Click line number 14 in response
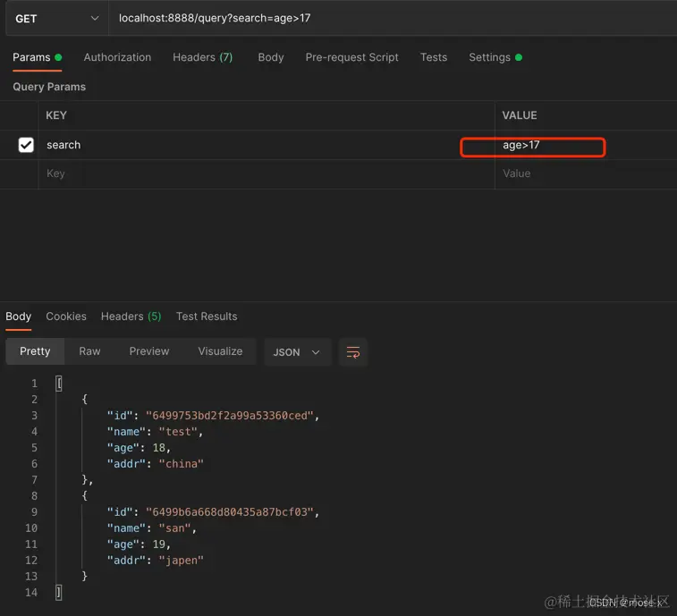Viewport: 677px width, 616px height. coord(31,593)
